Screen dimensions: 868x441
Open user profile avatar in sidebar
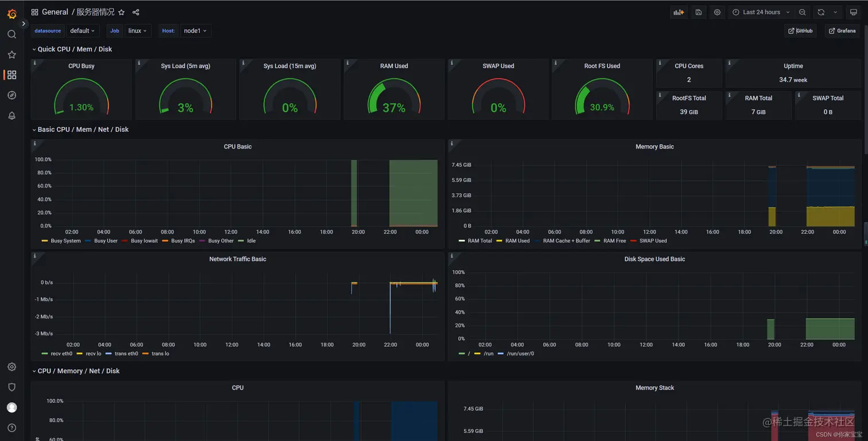click(x=11, y=407)
